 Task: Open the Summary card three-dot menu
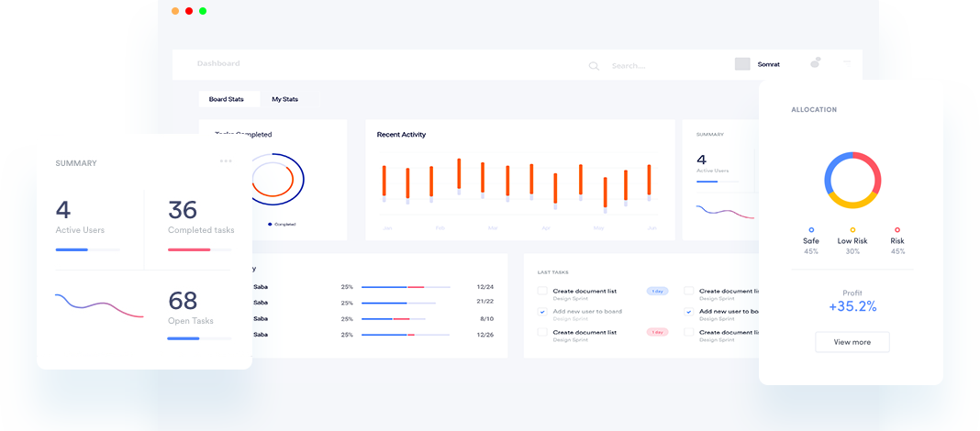click(x=226, y=161)
